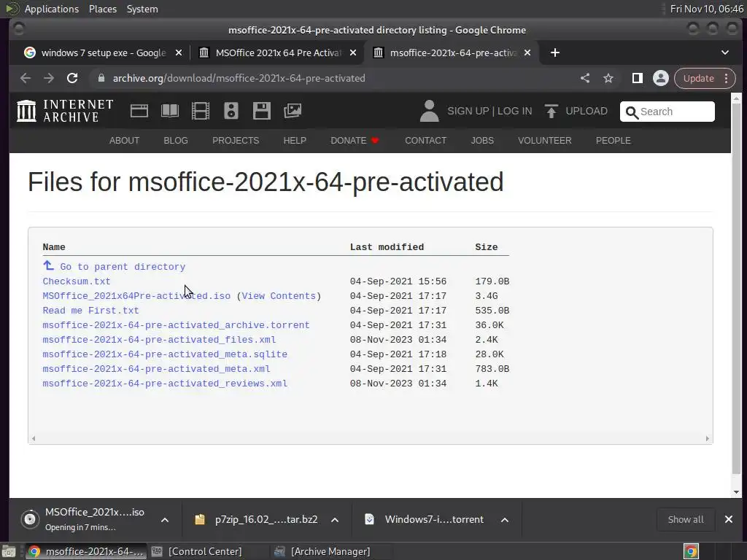The height and width of the screenshot is (560, 747).
Task: Click the magnifier icon in Search box
Action: point(632,112)
